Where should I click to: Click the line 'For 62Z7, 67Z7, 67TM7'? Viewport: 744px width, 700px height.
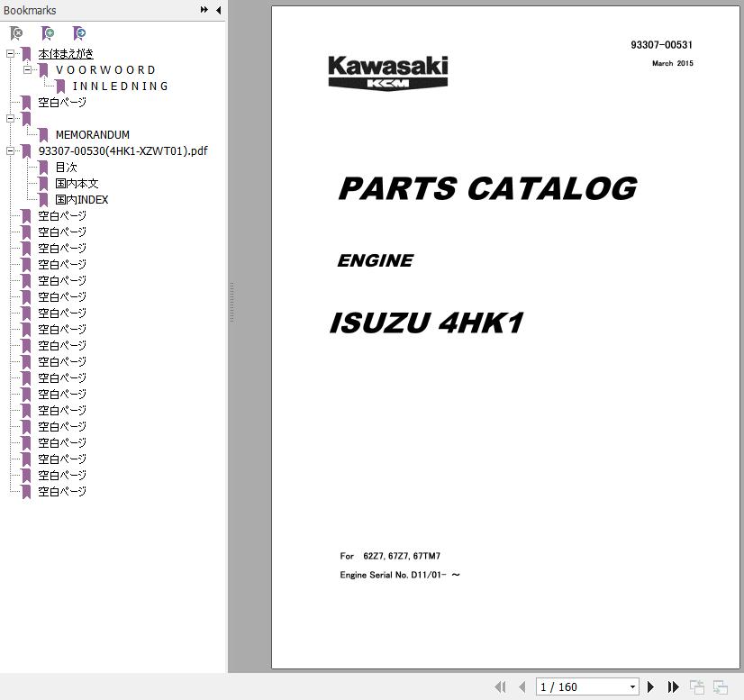click(390, 556)
